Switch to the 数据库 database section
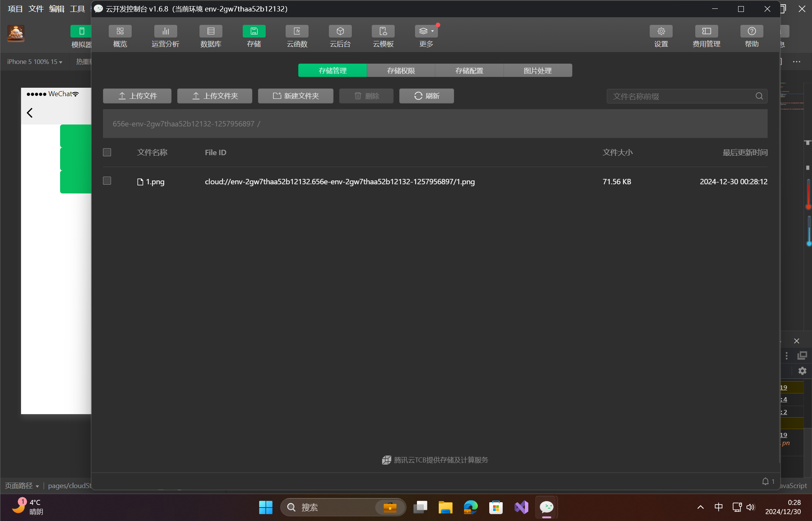This screenshot has width=812, height=521. (x=211, y=31)
